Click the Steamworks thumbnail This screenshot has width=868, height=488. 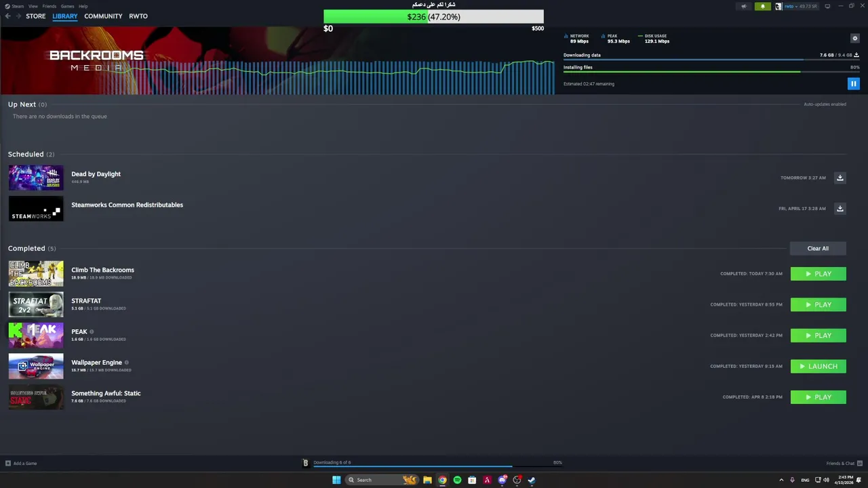(36, 209)
